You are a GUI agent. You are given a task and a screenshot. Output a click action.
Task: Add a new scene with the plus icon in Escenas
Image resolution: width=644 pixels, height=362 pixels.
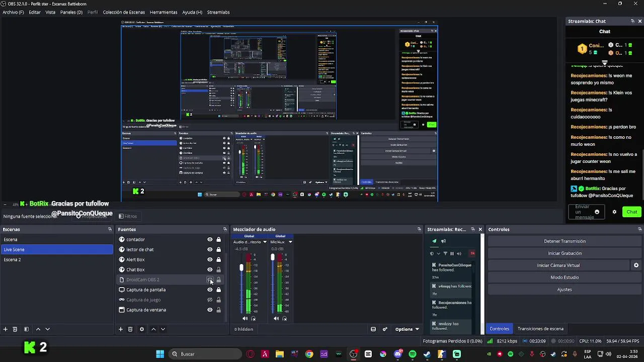[x=5, y=329]
